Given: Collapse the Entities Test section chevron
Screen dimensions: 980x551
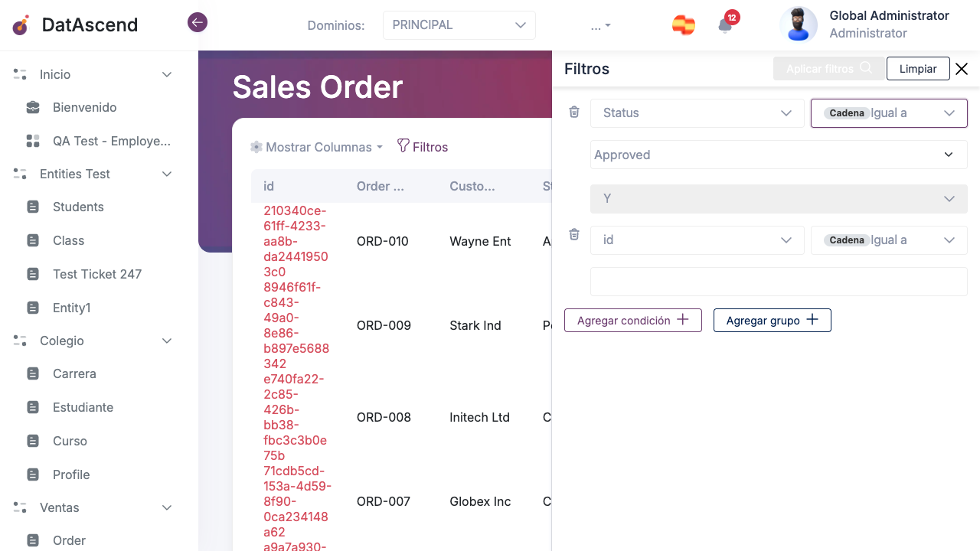Looking at the screenshot, I should [x=167, y=174].
